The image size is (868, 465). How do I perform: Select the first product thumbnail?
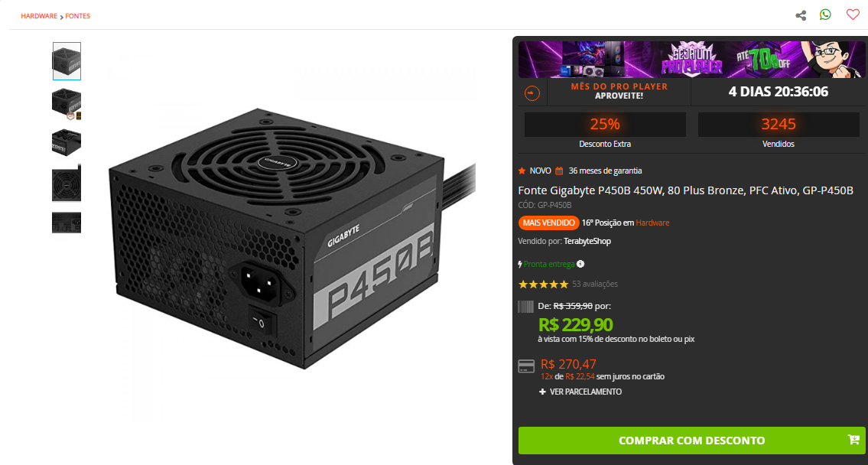67,61
